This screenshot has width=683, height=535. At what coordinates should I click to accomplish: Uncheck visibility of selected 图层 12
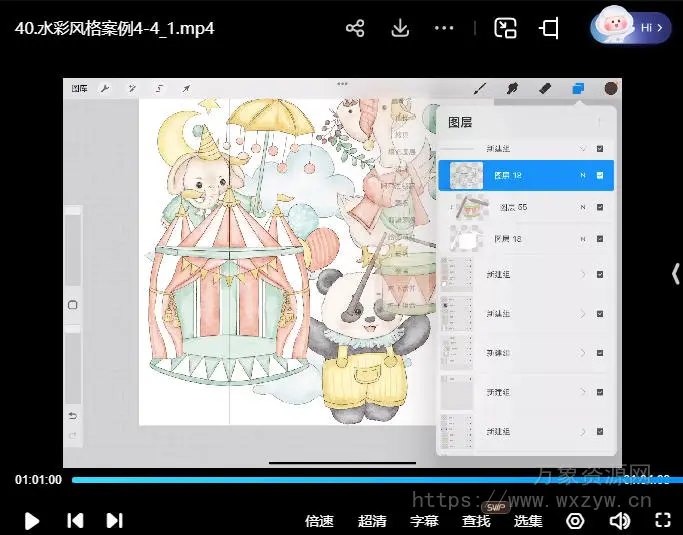[x=600, y=175]
